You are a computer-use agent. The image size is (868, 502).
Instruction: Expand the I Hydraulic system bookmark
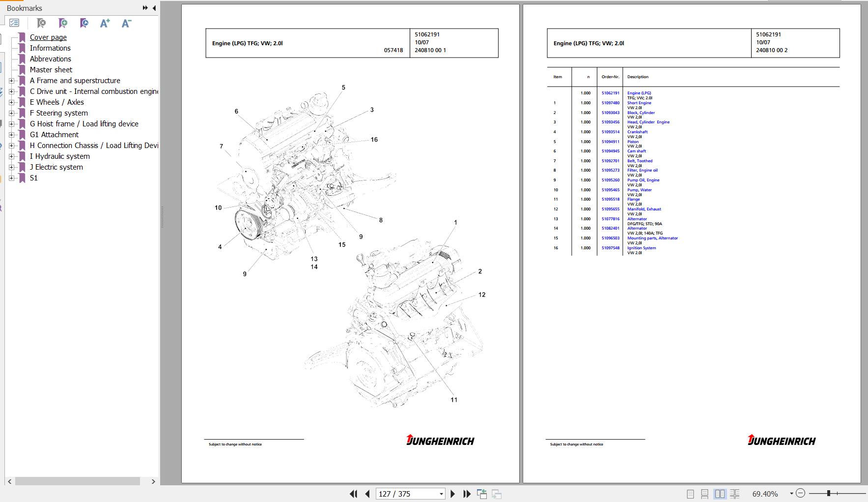(11, 156)
